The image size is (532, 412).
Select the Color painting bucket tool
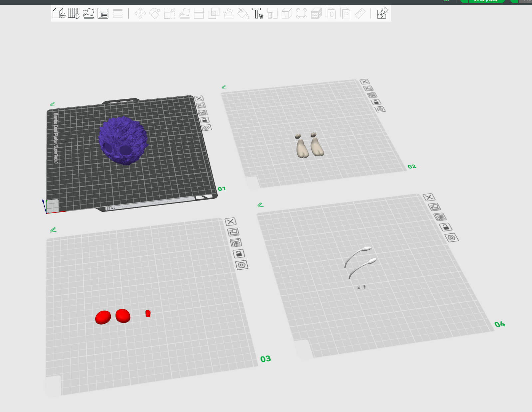click(x=243, y=13)
